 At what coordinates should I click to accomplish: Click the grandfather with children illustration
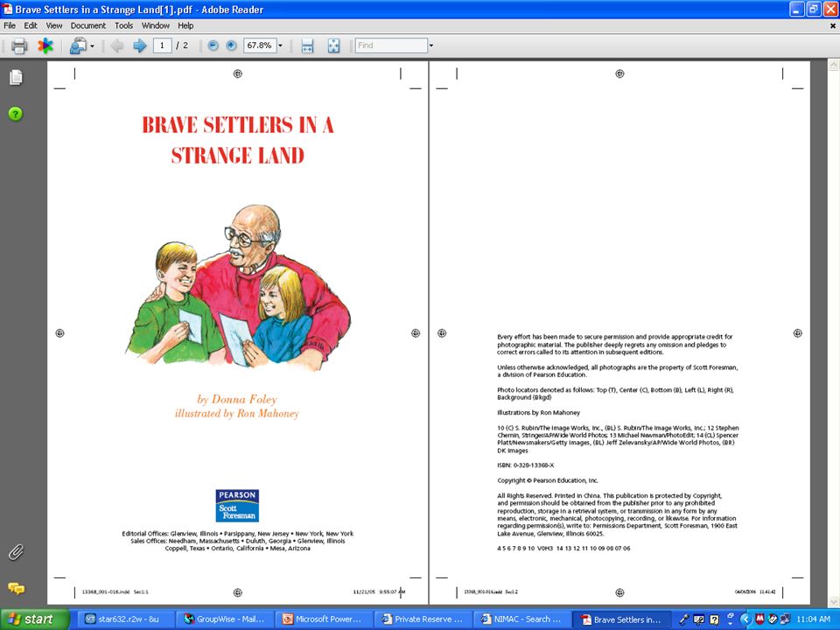pos(238,287)
